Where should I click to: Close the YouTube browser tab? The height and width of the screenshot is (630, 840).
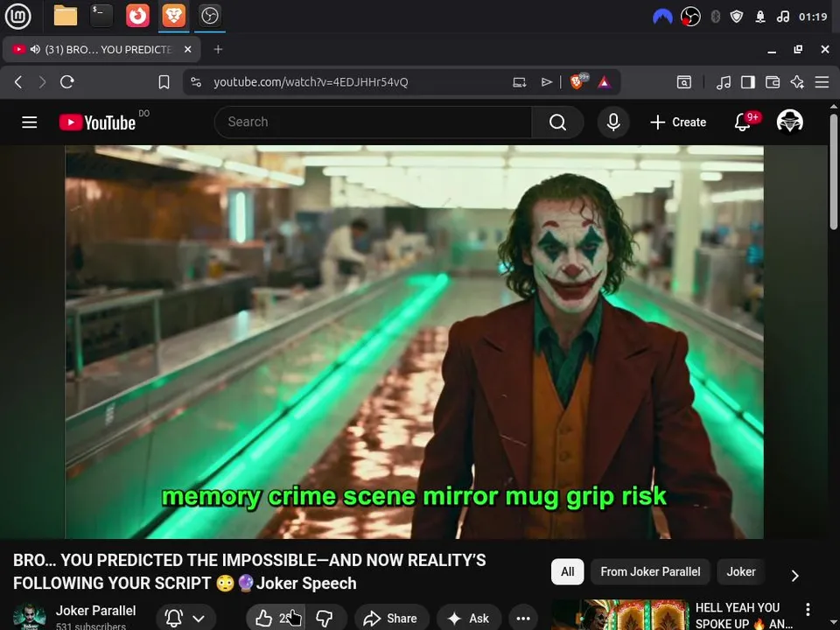(187, 49)
